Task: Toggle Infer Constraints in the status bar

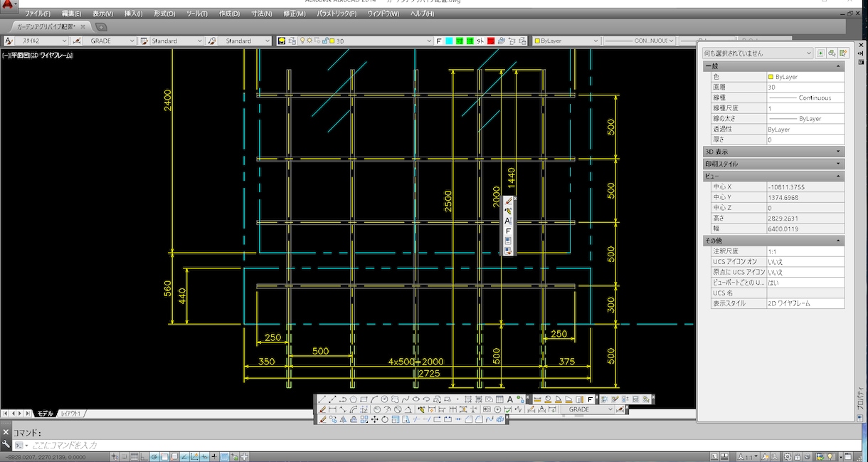Action: pyautogui.click(x=114, y=456)
